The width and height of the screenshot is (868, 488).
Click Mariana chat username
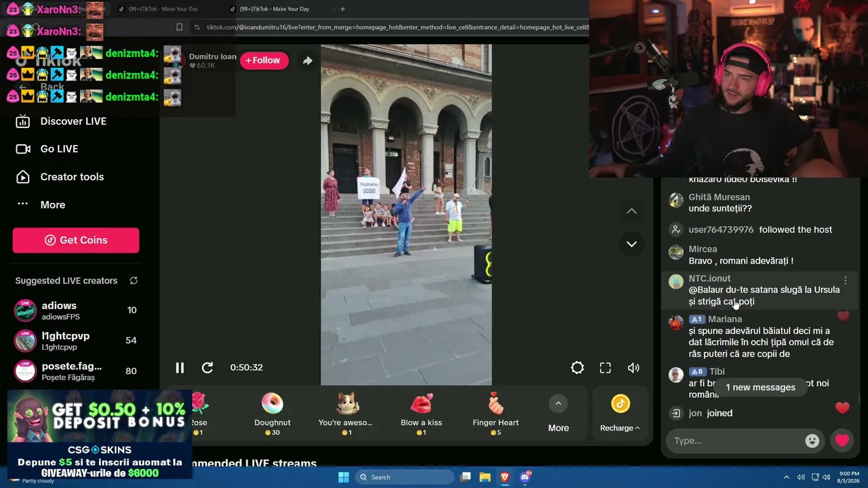pyautogui.click(x=725, y=319)
